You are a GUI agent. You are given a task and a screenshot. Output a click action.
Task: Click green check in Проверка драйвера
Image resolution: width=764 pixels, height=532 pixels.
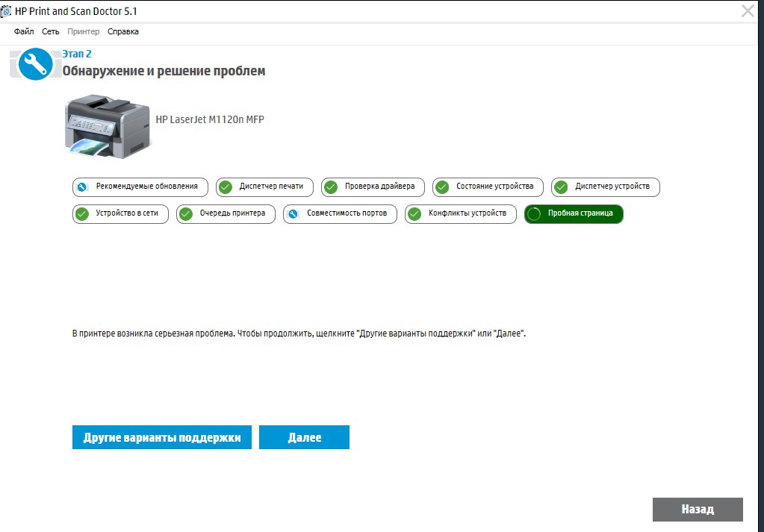pyautogui.click(x=331, y=187)
